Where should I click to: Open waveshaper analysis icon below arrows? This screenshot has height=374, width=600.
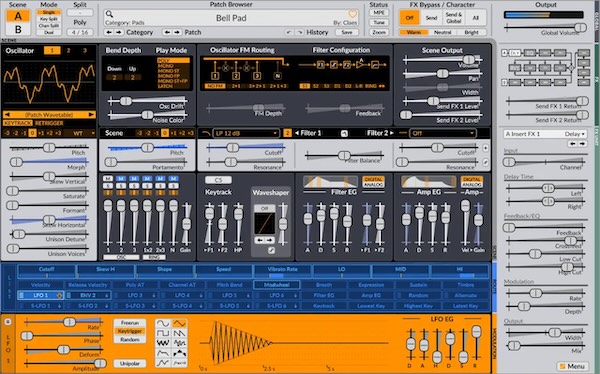tap(271, 250)
